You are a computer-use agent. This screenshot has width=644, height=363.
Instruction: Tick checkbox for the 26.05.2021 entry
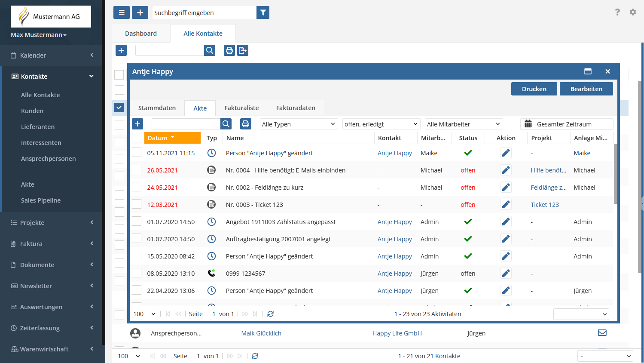[137, 170]
